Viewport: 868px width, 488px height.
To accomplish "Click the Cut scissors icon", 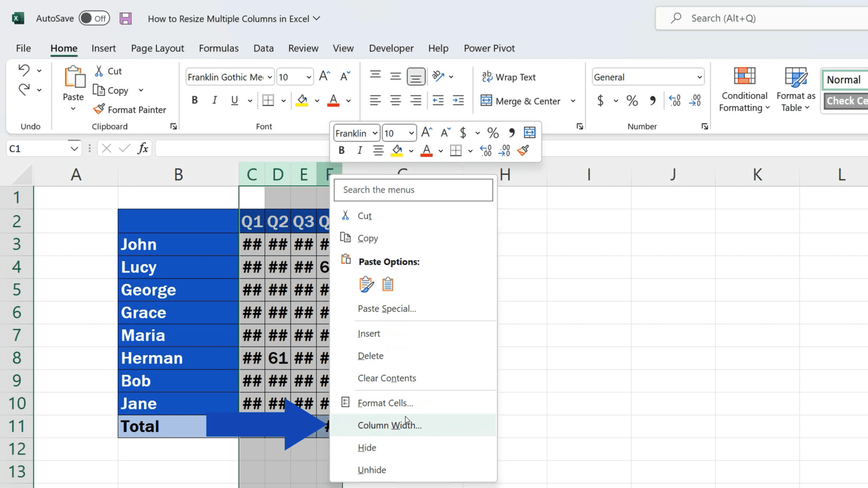I will pyautogui.click(x=98, y=70).
